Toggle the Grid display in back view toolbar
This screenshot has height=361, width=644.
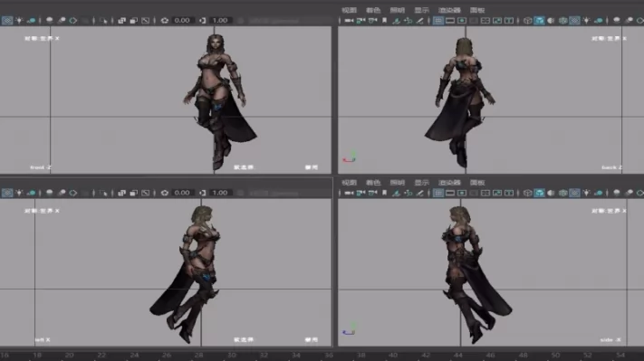pyautogui.click(x=438, y=21)
